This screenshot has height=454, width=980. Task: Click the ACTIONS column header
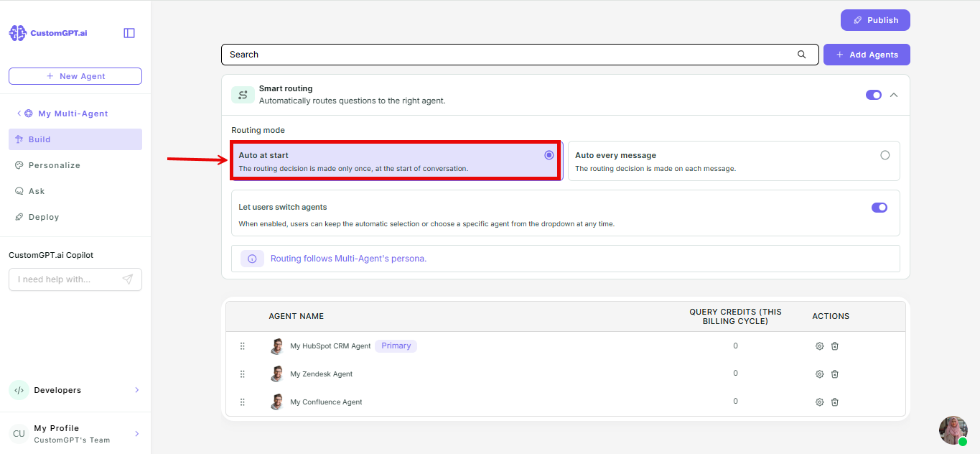(x=831, y=316)
